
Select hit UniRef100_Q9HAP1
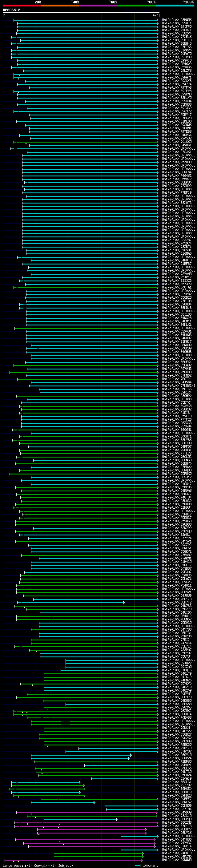pos(177,765)
